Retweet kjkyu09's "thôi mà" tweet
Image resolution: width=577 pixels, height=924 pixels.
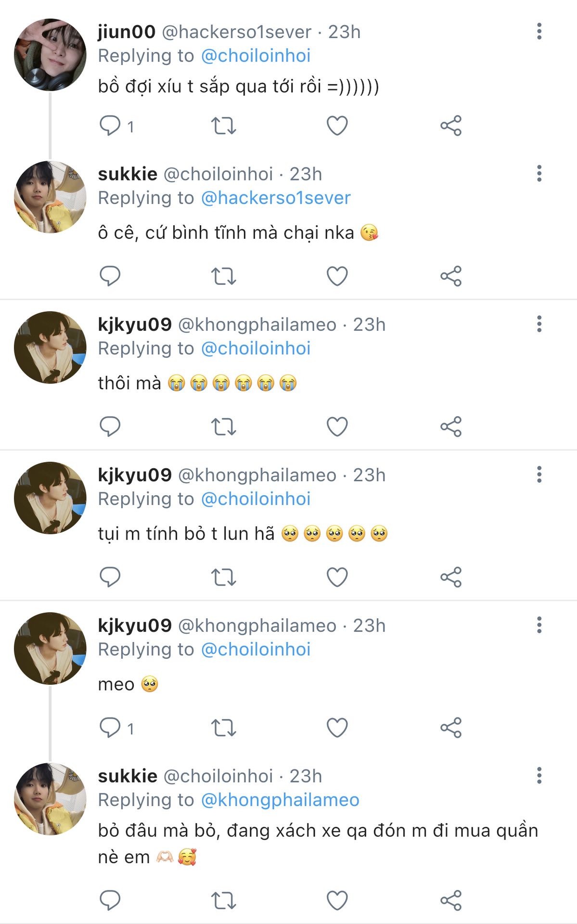pos(223,427)
